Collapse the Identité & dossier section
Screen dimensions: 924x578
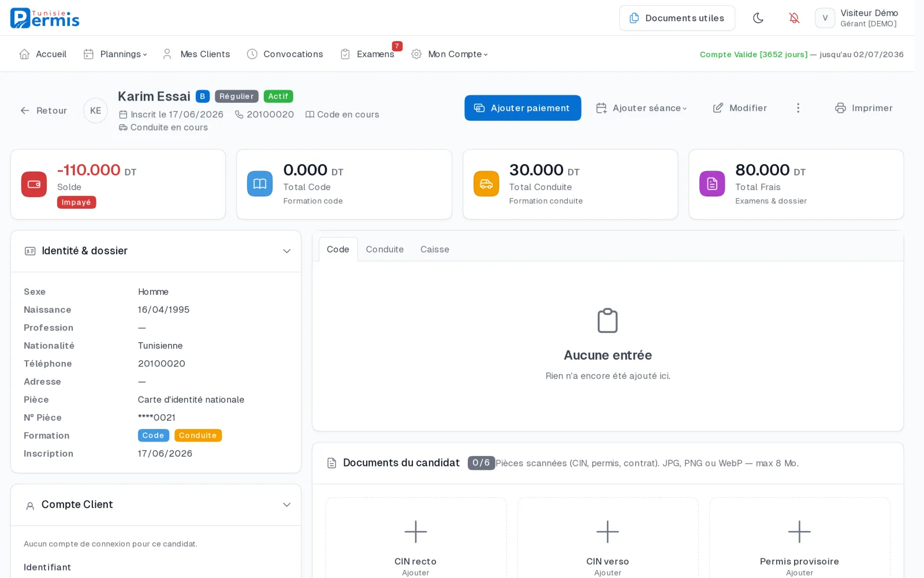click(x=286, y=251)
